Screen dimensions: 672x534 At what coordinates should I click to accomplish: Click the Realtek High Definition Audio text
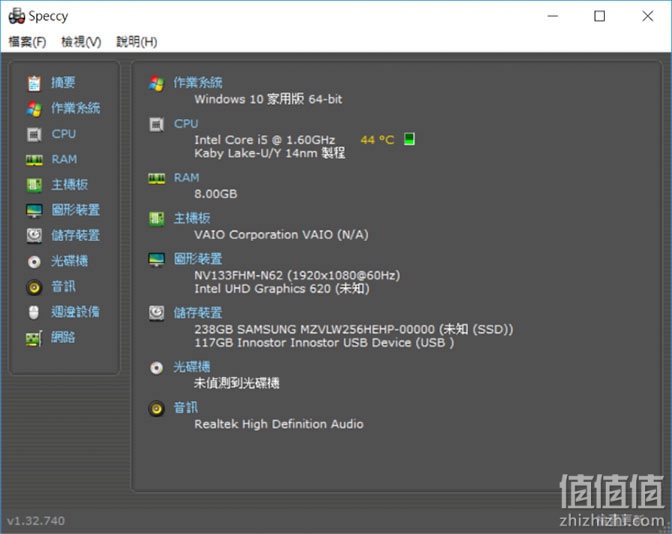point(279,424)
